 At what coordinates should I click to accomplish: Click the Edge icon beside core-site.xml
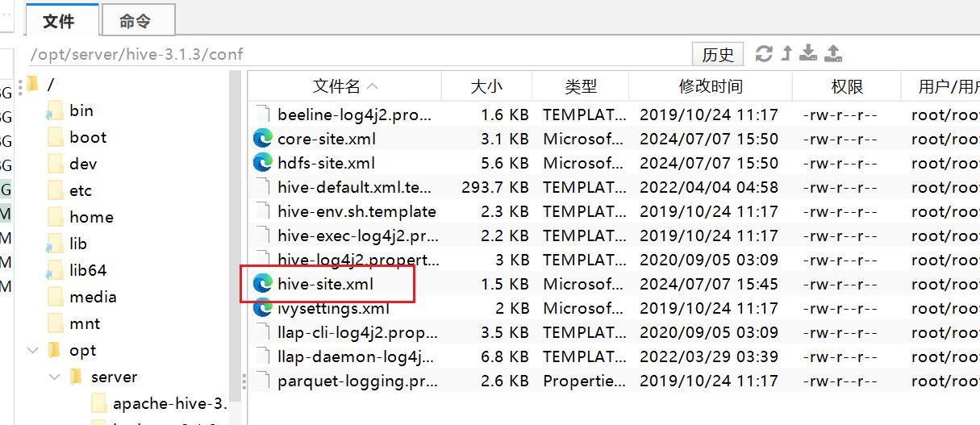[262, 139]
